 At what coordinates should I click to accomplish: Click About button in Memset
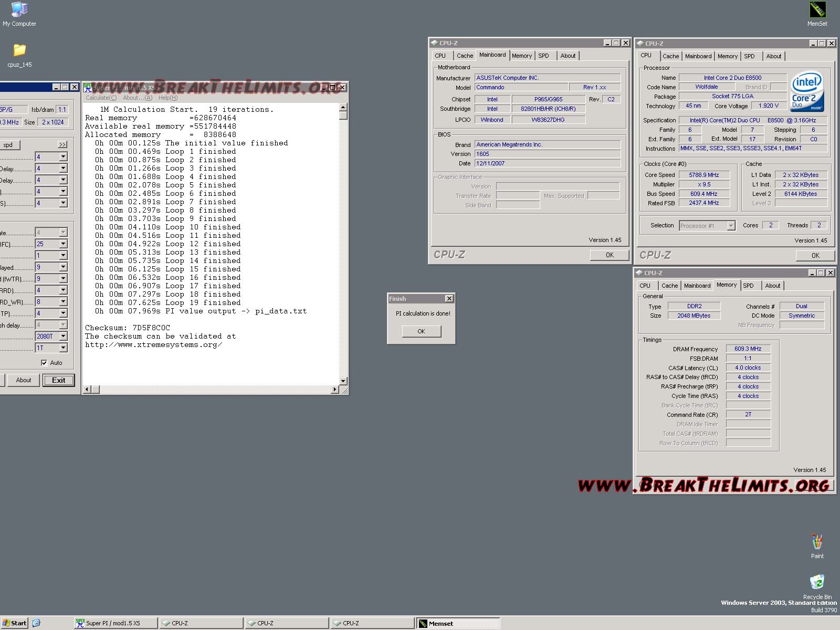tap(23, 380)
